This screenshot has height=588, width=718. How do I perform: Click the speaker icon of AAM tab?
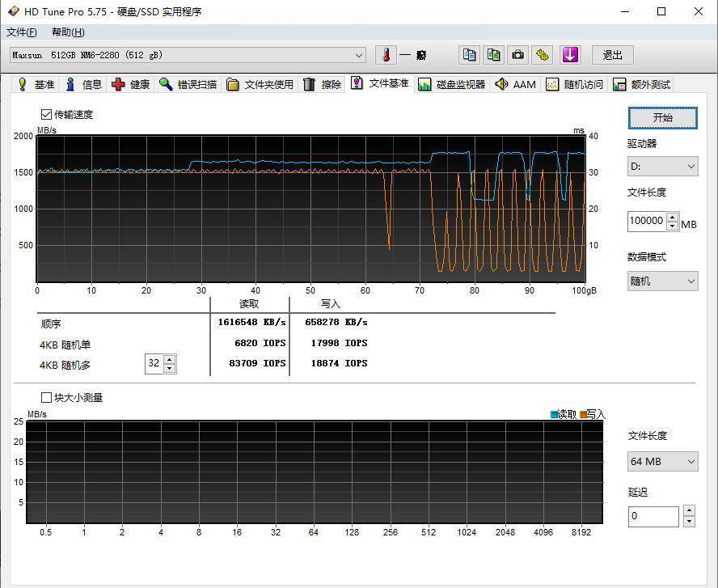(x=501, y=84)
